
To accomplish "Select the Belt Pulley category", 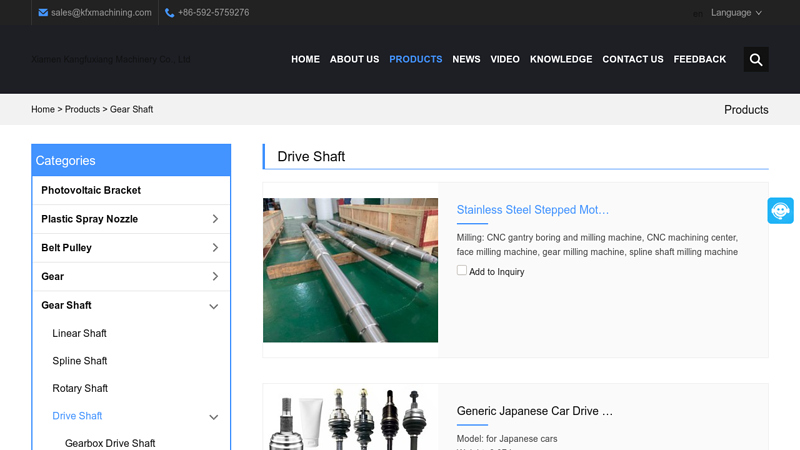I will click(x=66, y=247).
